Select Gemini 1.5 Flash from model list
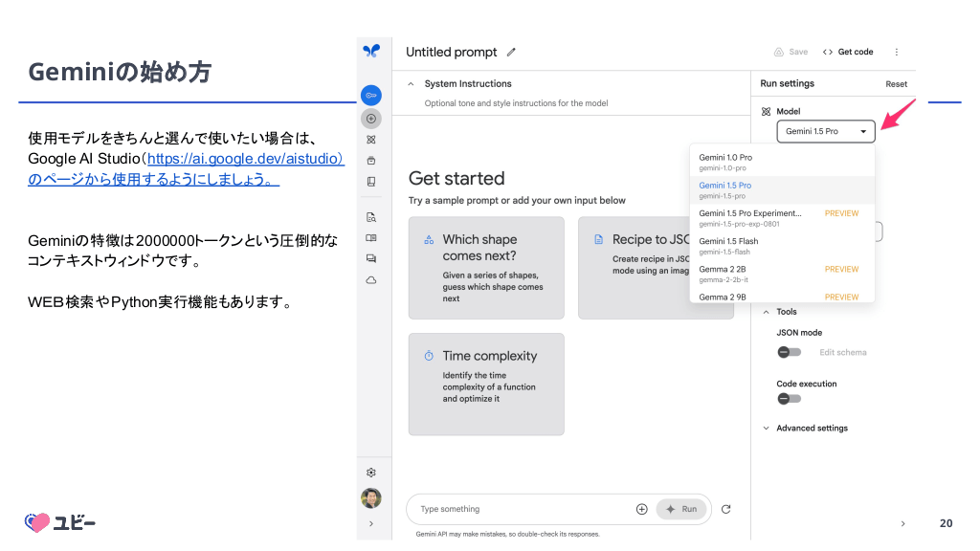The image size is (980, 551). tap(728, 246)
